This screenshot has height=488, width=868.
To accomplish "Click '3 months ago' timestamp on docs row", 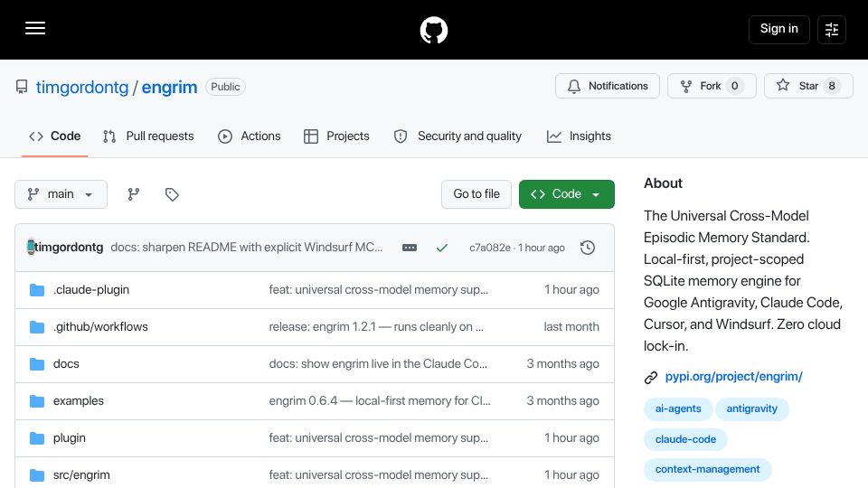I will (x=563, y=364).
